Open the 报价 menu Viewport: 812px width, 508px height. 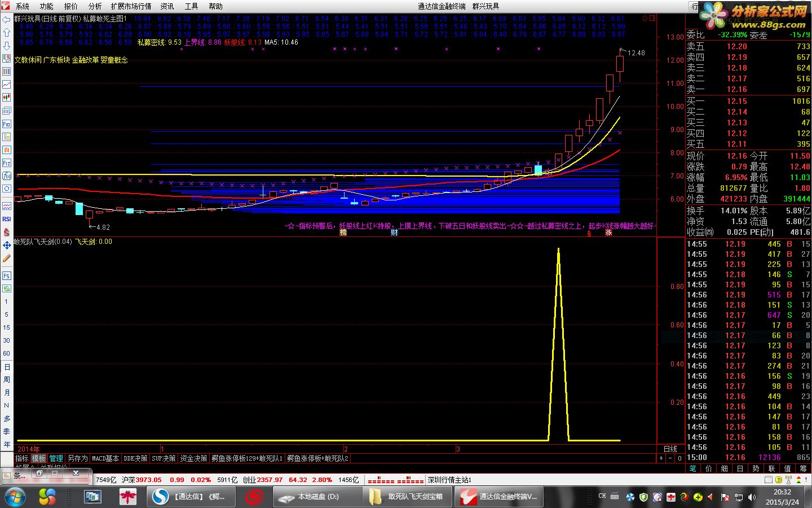pyautogui.click(x=71, y=6)
